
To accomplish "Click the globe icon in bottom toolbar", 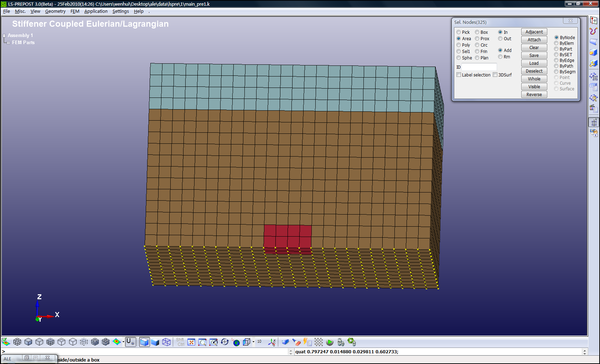I will 236,342.
